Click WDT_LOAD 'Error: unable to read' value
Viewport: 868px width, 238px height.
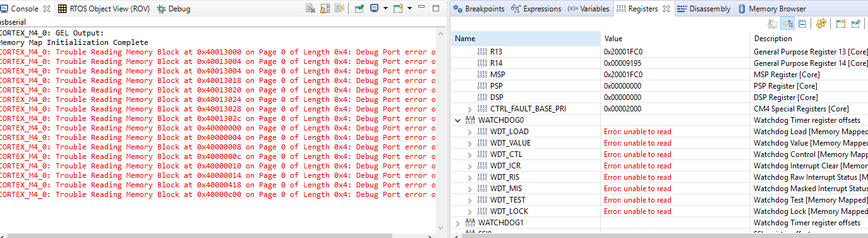[x=637, y=132]
